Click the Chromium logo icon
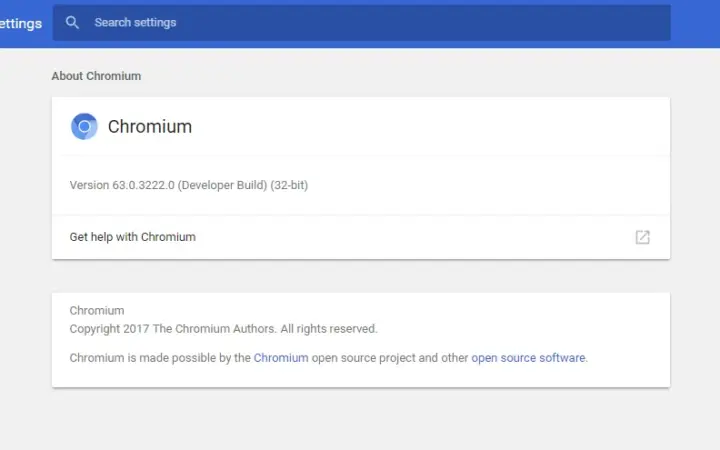The image size is (720, 450). pyautogui.click(x=84, y=126)
